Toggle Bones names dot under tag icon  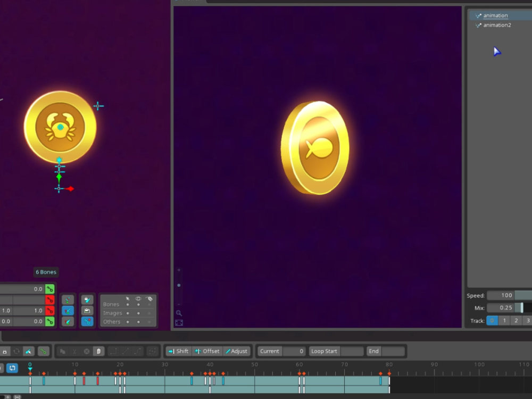[x=149, y=305]
